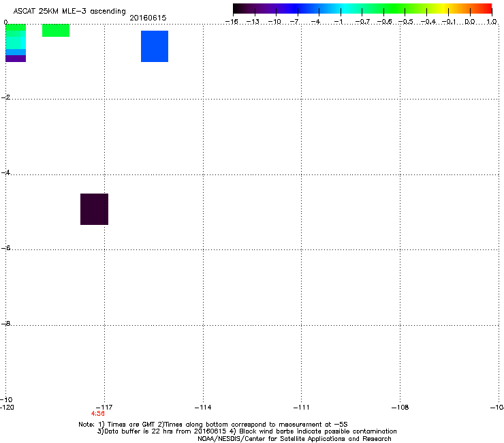Click the -0.5 colorbar tick label

[x=405, y=22]
